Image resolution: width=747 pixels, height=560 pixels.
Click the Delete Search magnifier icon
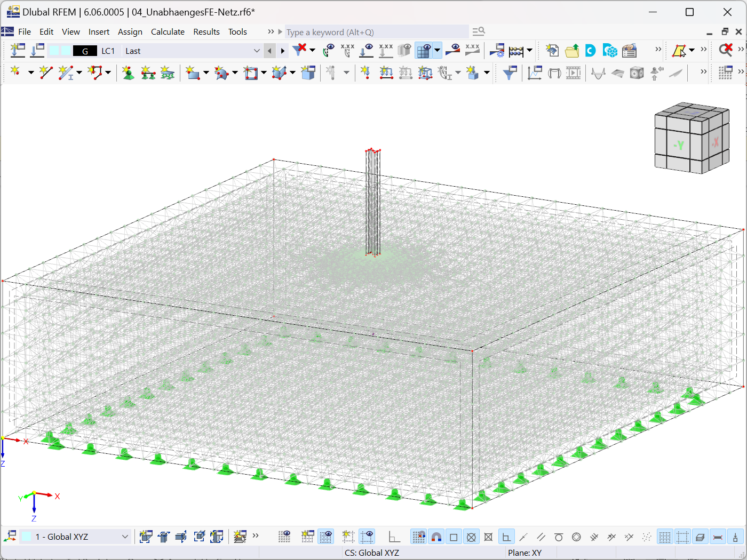726,50
